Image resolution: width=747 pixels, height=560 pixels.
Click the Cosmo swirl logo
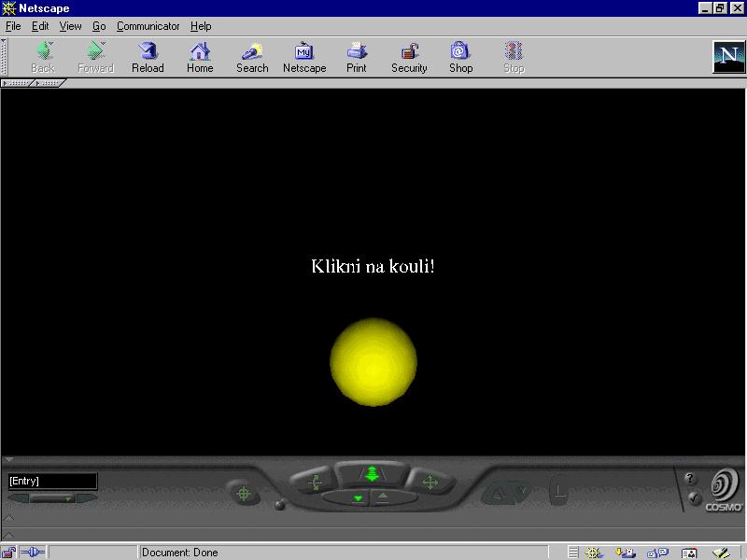(x=725, y=489)
